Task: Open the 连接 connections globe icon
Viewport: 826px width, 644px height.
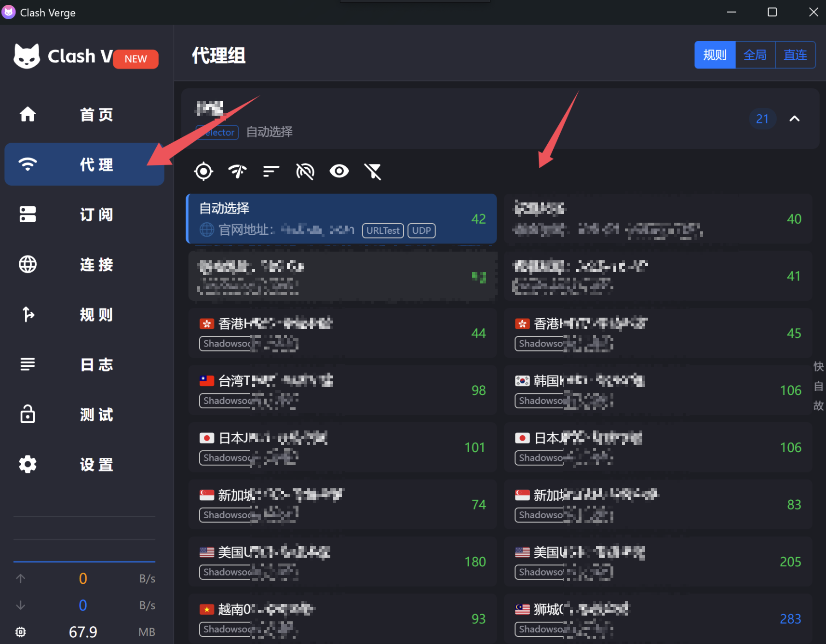Action: point(27,265)
